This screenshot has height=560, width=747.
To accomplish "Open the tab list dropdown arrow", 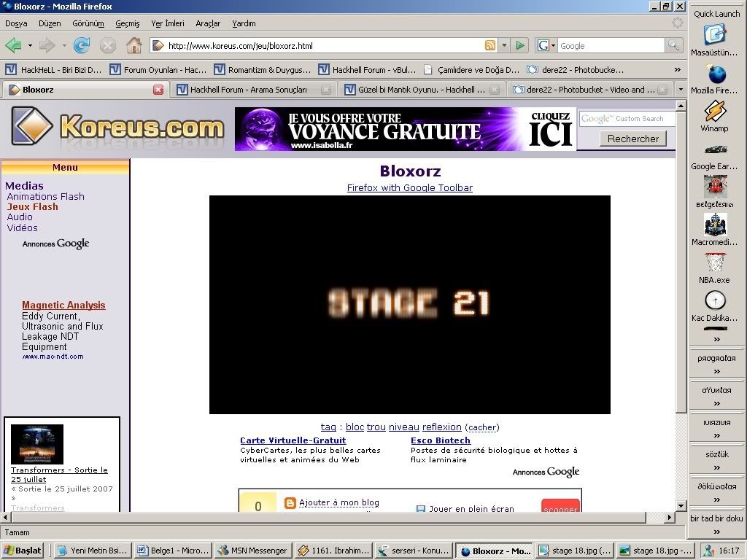I will tap(681, 90).
